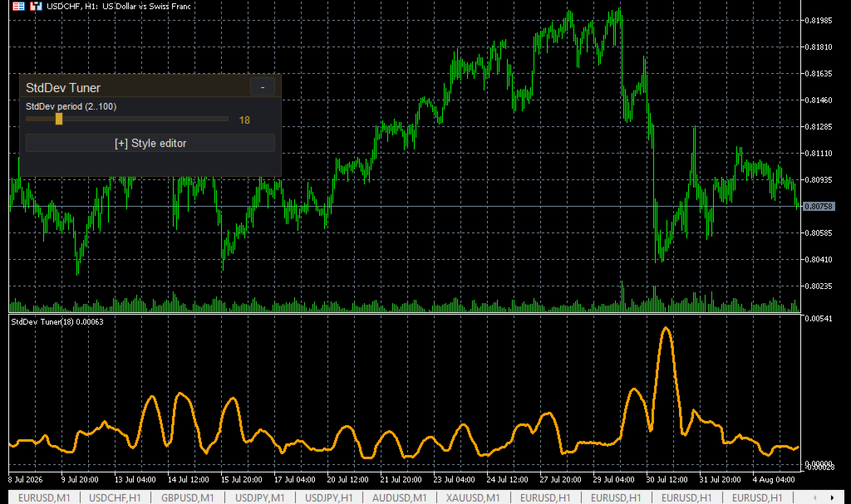This screenshot has height=504, width=851.
Task: Click the 0.81460 price axis value
Action: pyautogui.click(x=818, y=100)
